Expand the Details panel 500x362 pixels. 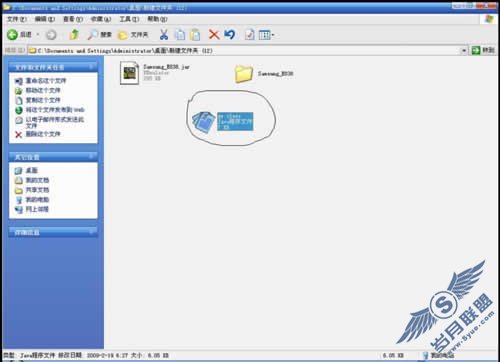tap(91, 232)
